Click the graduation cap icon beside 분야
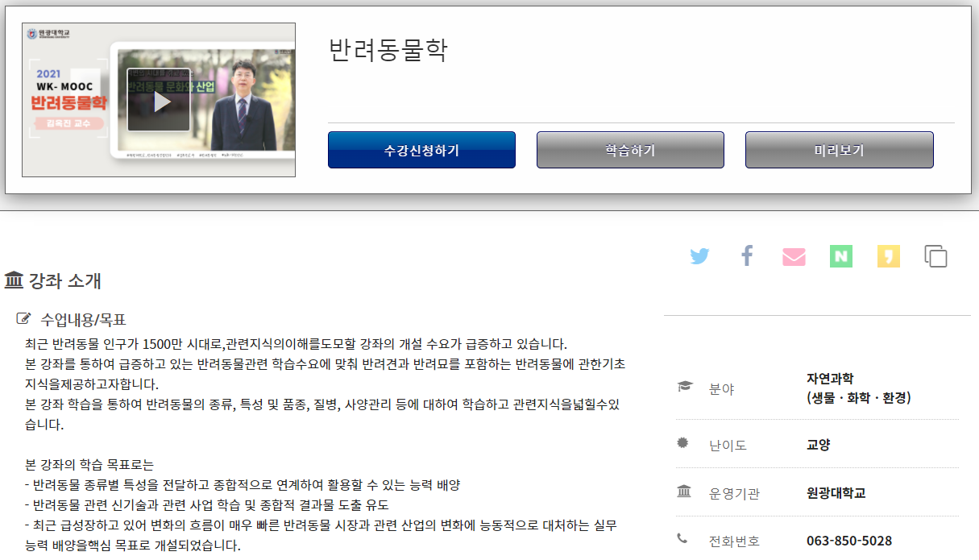 point(685,387)
